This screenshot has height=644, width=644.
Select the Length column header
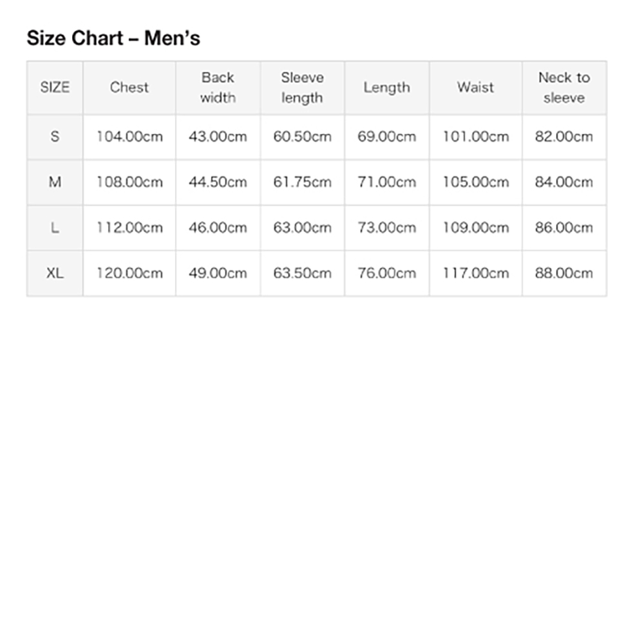point(387,88)
